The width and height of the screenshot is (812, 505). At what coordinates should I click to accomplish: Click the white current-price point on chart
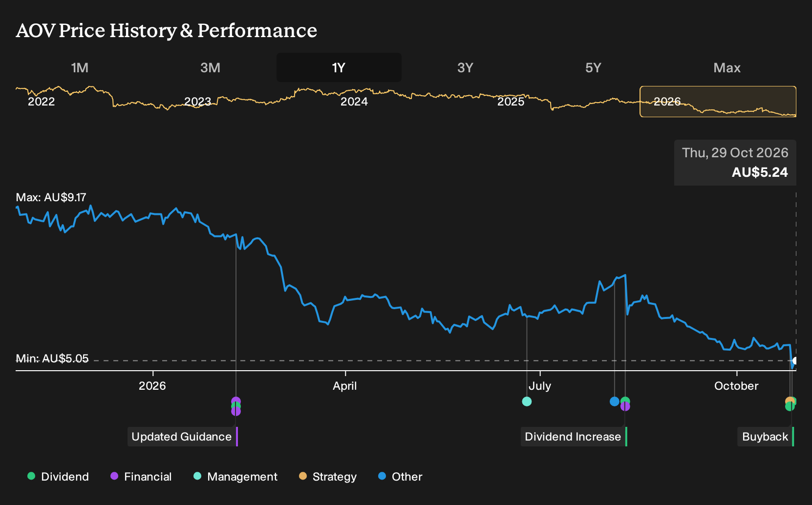[795, 361]
